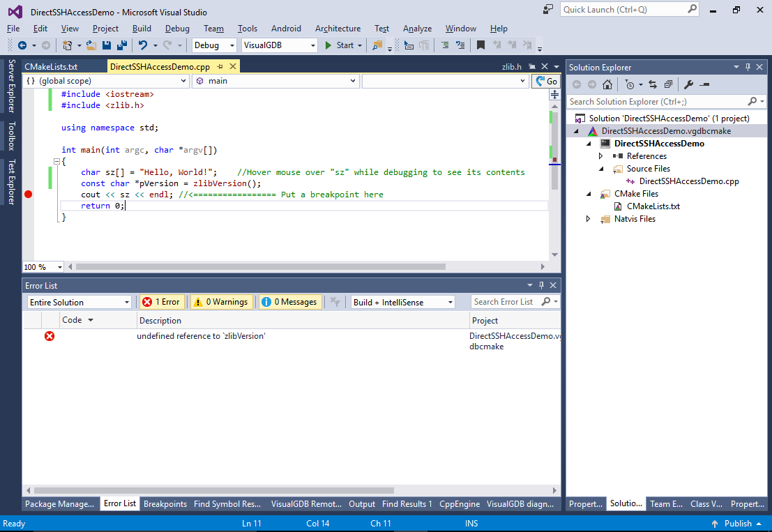Open Properties via the wrench icon
The width and height of the screenshot is (772, 532).
point(688,84)
